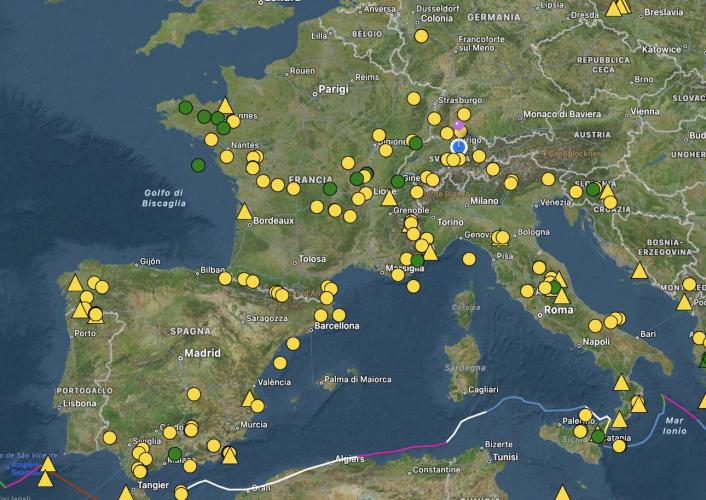The width and height of the screenshot is (706, 500).
Task: Select the yellow circle on the coast southwest of Barcellona
Action: tap(293, 344)
